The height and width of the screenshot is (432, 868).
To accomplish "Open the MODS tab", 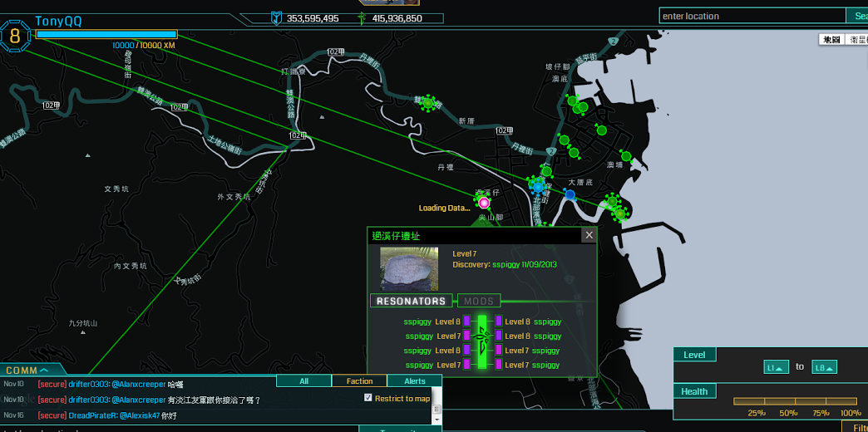I will (479, 301).
